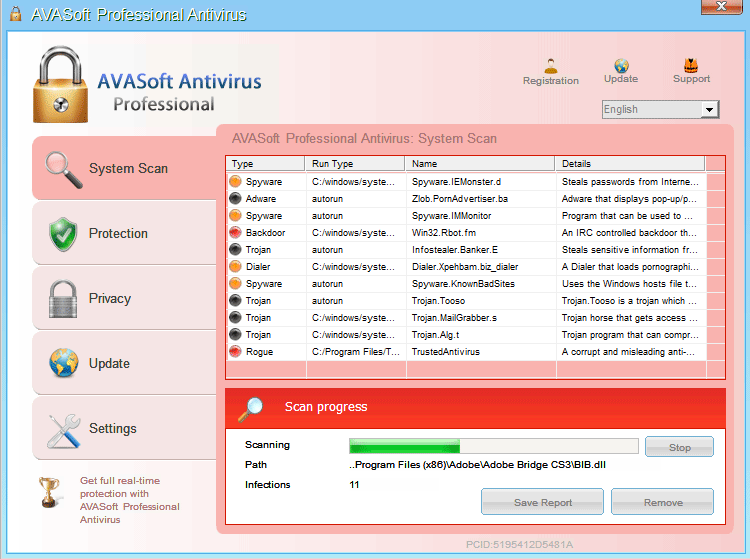Image resolution: width=750 pixels, height=559 pixels.
Task: Open the English language dropdown
Action: [x=661, y=109]
